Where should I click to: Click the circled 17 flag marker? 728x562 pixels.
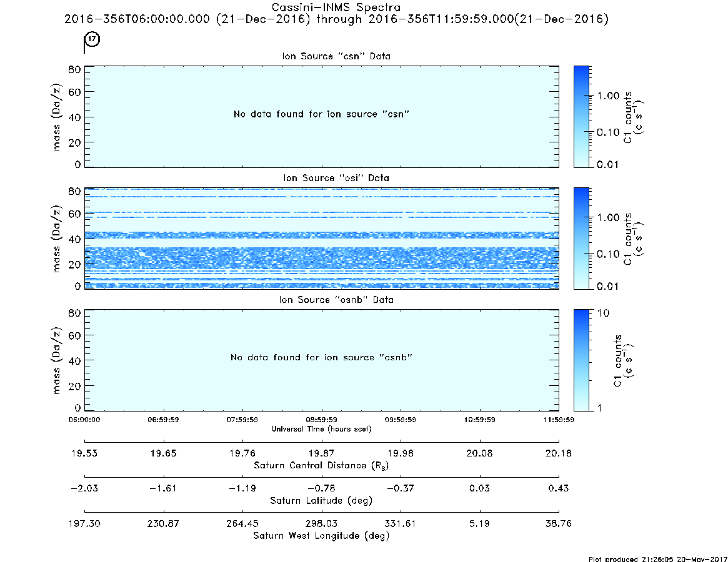[92, 39]
